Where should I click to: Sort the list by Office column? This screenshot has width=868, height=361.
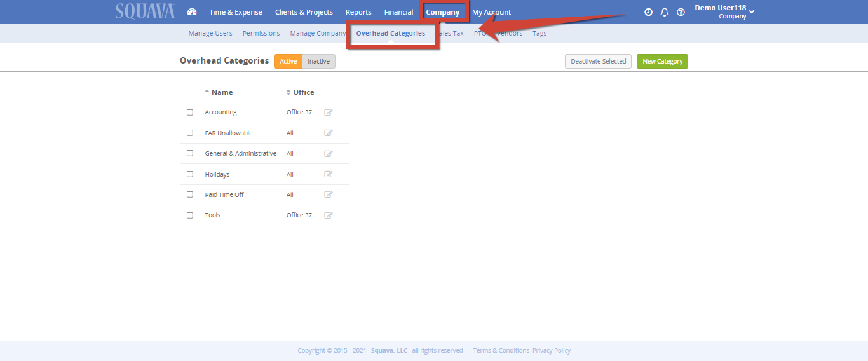tap(303, 92)
